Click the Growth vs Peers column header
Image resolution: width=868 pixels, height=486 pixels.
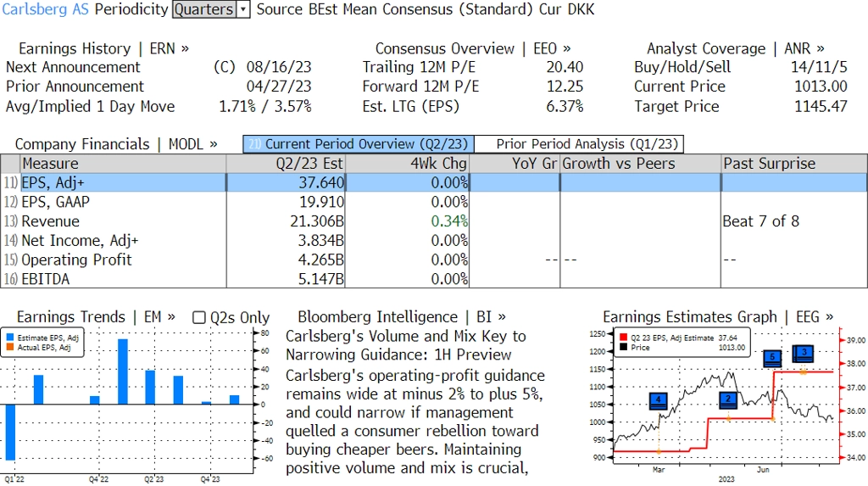click(x=641, y=164)
